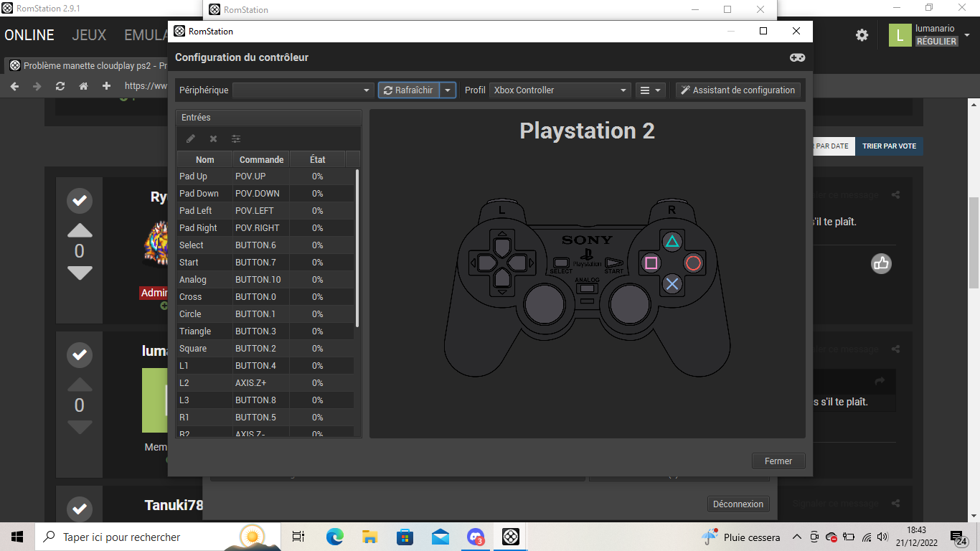
Task: Open Microsoft Edge from the taskbar
Action: (x=335, y=537)
